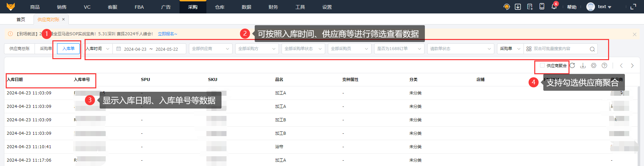Open the 销售 menu

coord(62,7)
